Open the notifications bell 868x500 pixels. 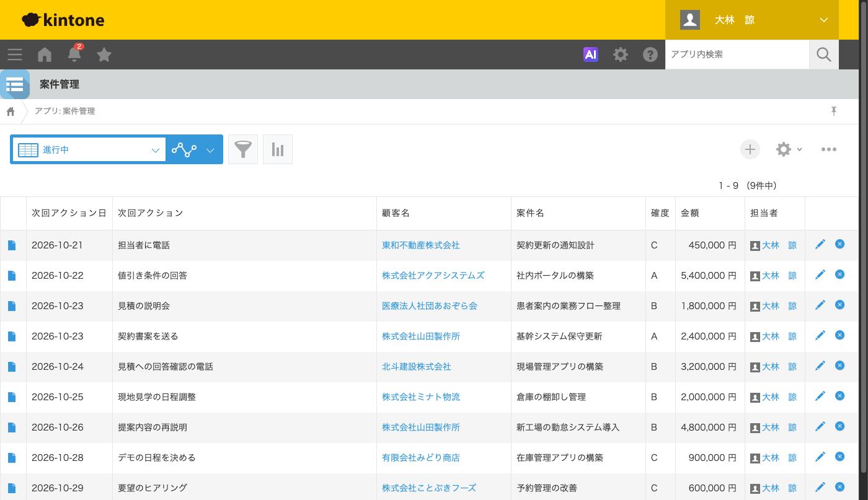74,54
